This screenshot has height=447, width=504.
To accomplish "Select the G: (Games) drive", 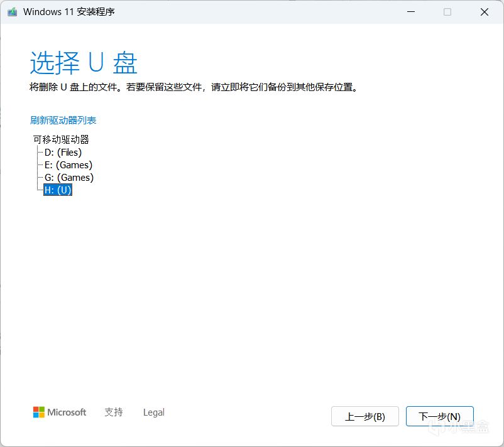I will 69,177.
